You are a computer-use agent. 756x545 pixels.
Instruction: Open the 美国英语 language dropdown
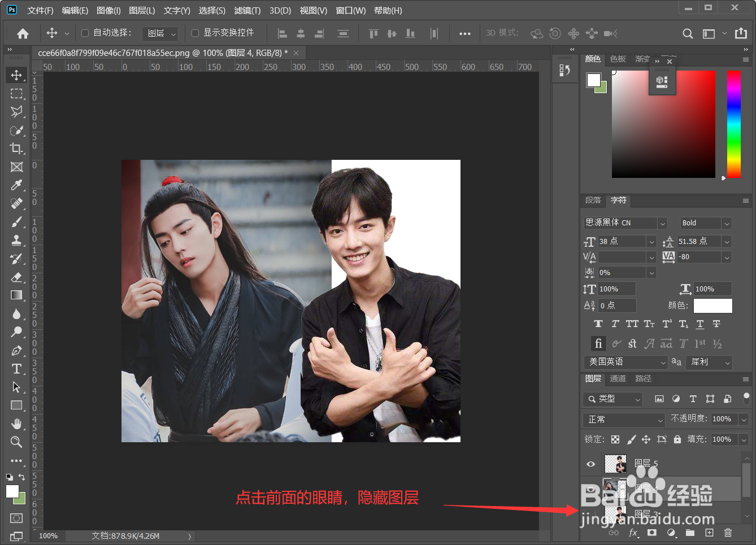626,362
